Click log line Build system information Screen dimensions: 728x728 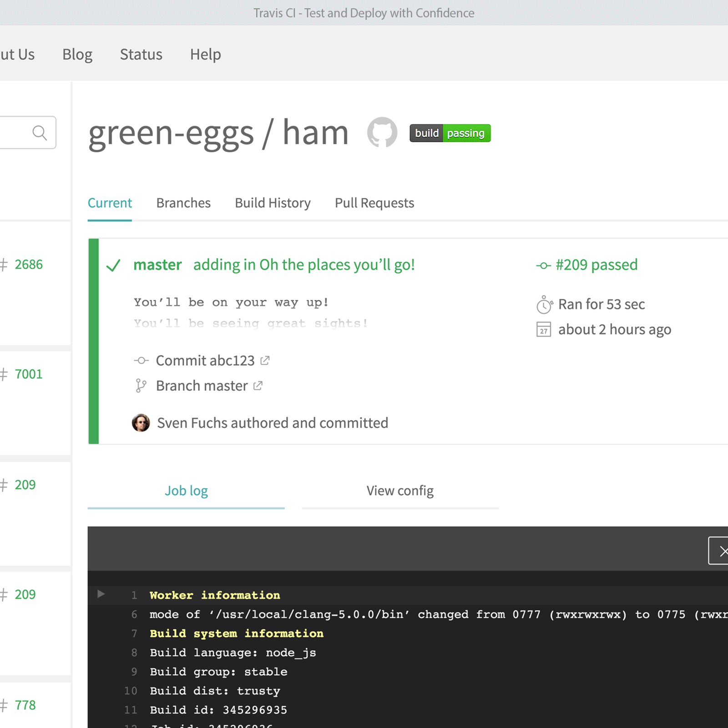click(237, 633)
